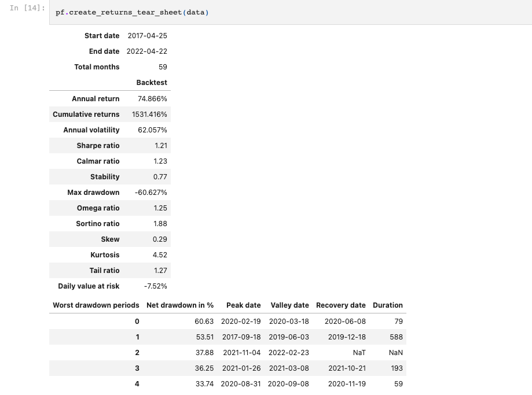Click the net drawdown value 33.74
The width and height of the screenshot is (532, 395).
(x=204, y=383)
